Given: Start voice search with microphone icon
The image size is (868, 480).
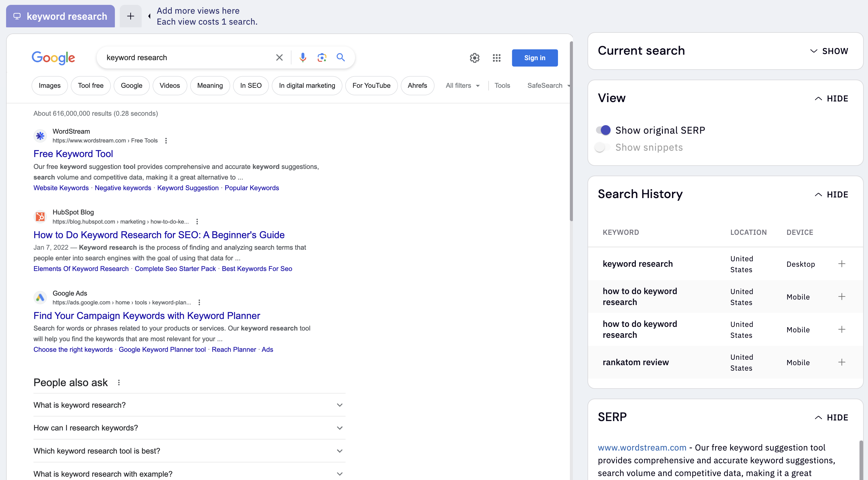Looking at the screenshot, I should [303, 58].
